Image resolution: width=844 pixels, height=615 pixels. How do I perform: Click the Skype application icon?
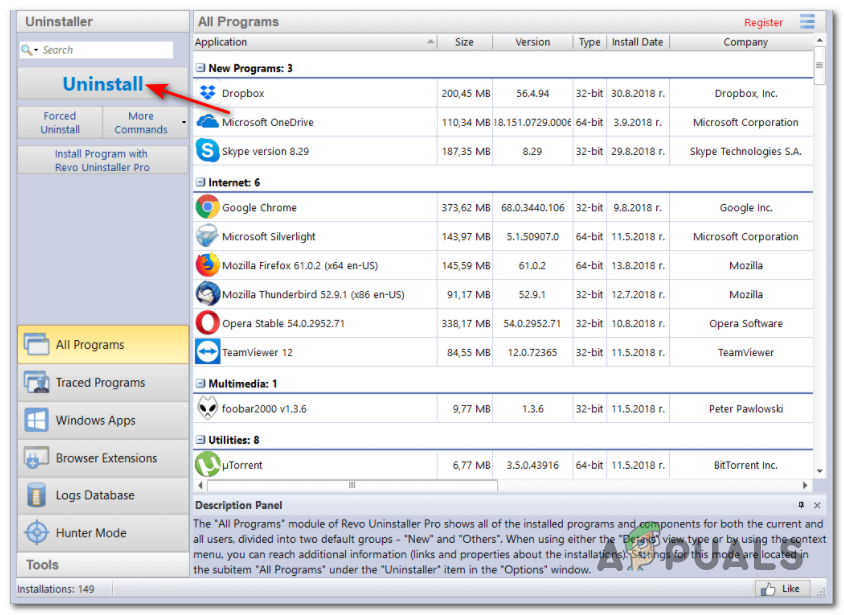pos(207,151)
